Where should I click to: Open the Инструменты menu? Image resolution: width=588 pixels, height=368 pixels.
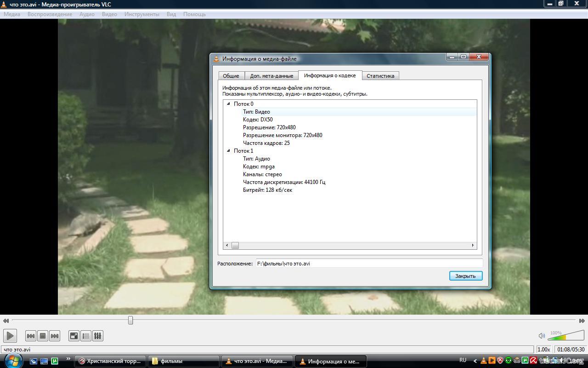[x=141, y=14]
